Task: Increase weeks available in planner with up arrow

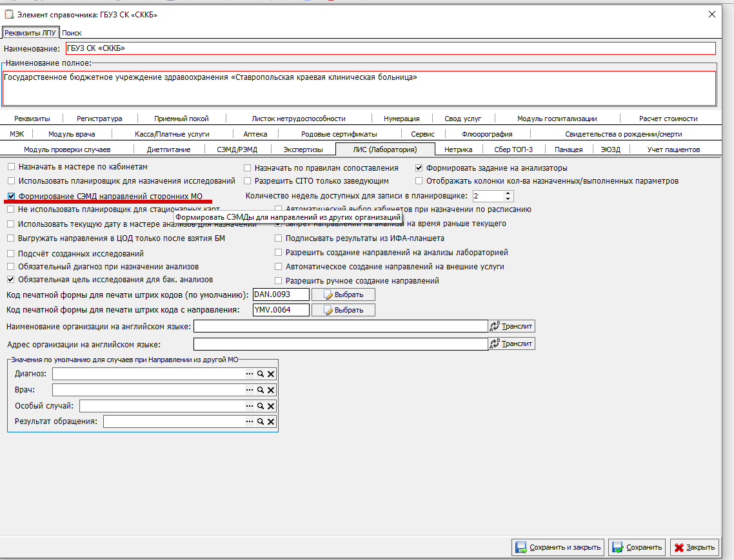Action: pyautogui.click(x=508, y=193)
